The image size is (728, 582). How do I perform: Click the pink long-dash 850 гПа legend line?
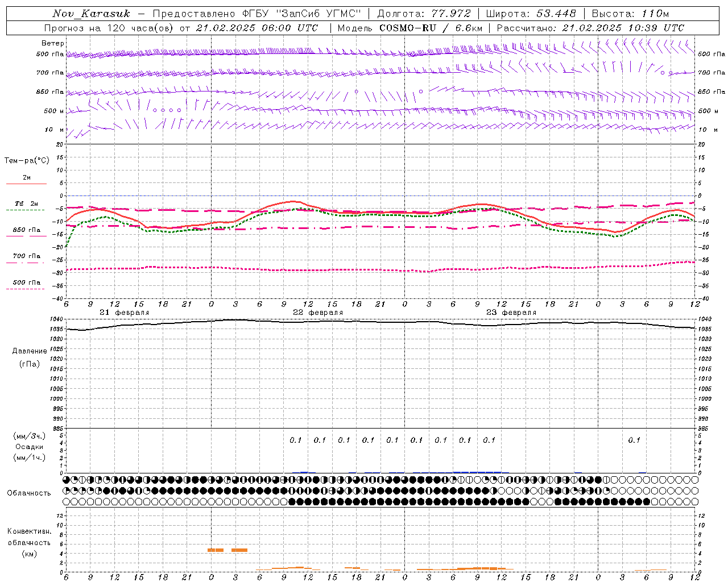(x=26, y=236)
